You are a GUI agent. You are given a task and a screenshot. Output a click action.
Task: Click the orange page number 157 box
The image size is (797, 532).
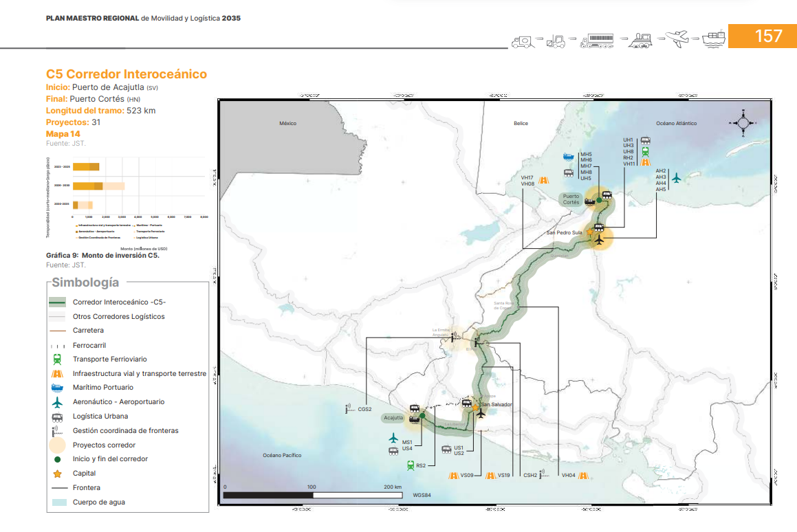[x=762, y=36]
